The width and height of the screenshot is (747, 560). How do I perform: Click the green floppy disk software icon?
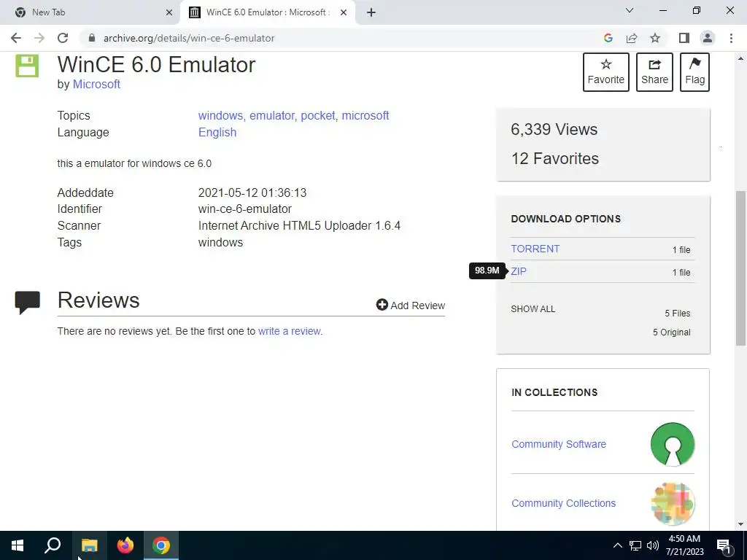pos(27,66)
